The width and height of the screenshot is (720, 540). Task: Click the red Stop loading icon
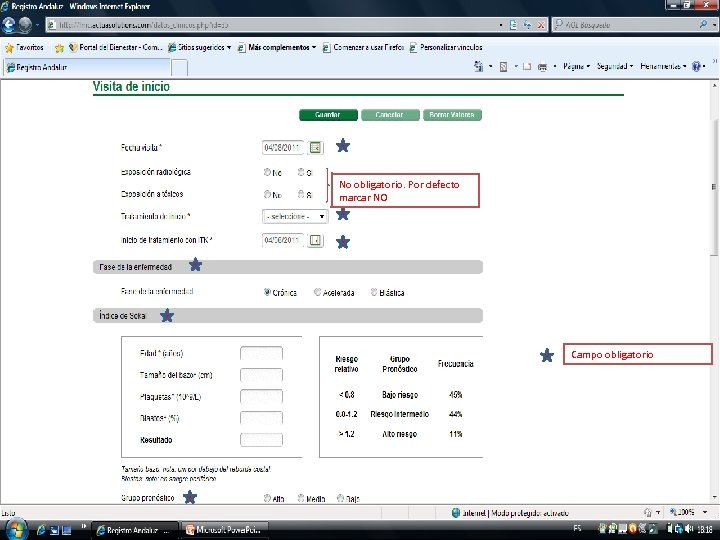[541, 25]
